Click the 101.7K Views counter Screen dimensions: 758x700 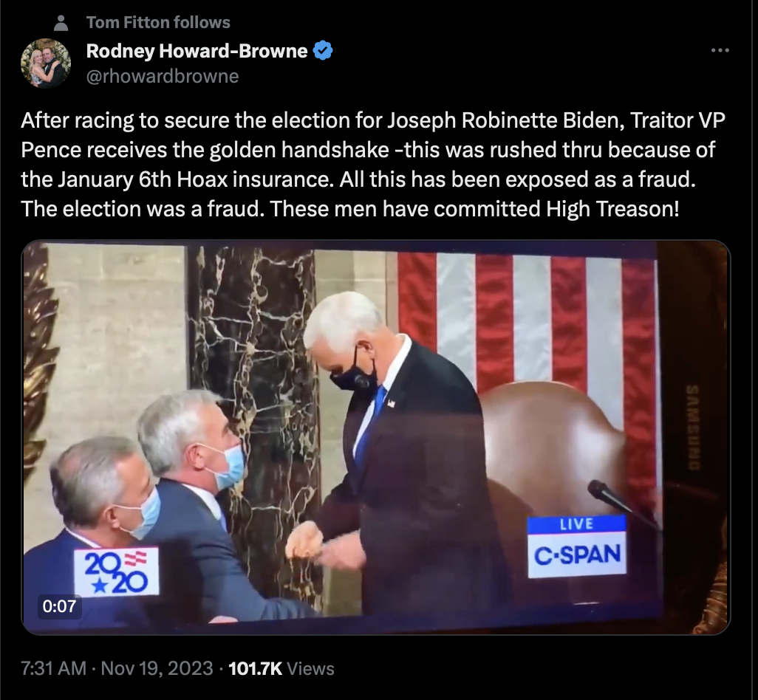[x=281, y=668]
